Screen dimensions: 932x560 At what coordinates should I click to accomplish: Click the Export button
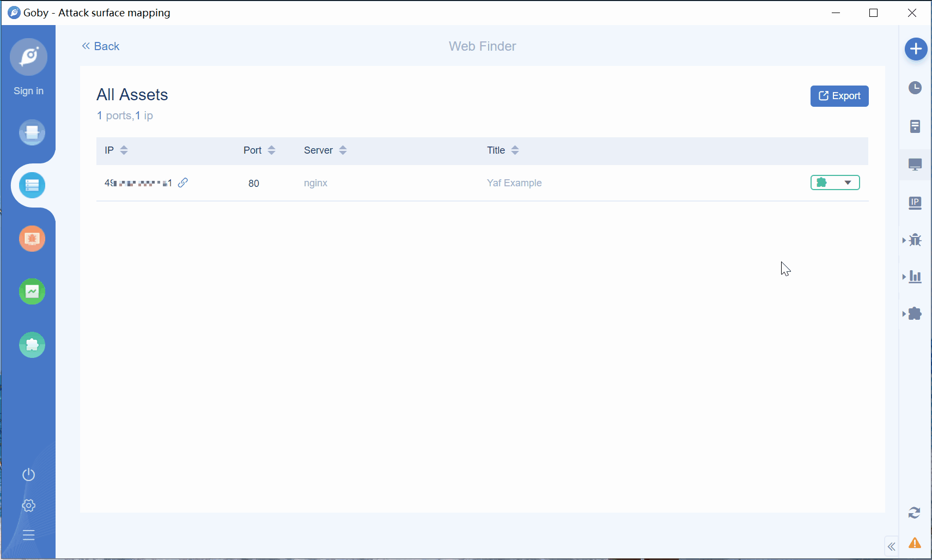click(x=839, y=96)
